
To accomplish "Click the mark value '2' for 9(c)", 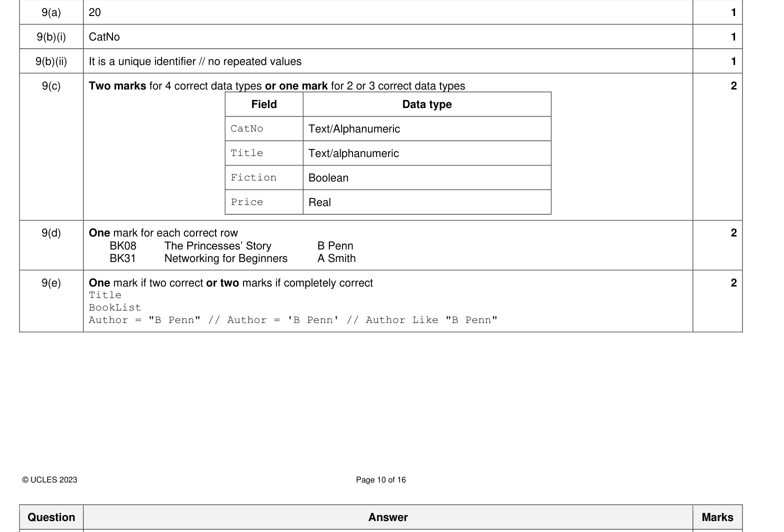I will point(733,86).
